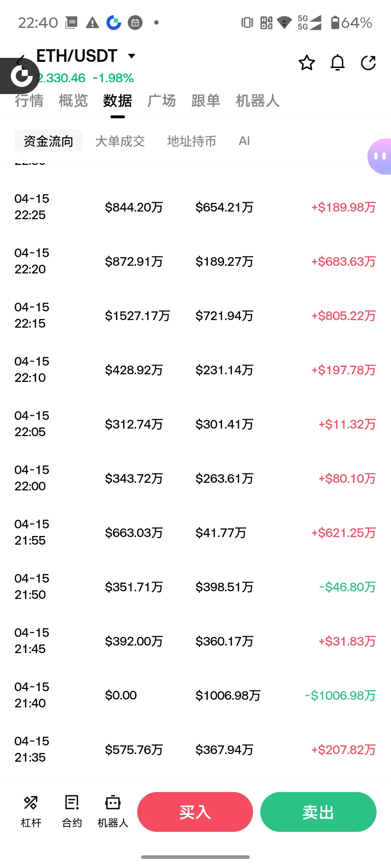The width and height of the screenshot is (391, 868).
Task: Switch to the 行情 tab
Action: coord(29,101)
